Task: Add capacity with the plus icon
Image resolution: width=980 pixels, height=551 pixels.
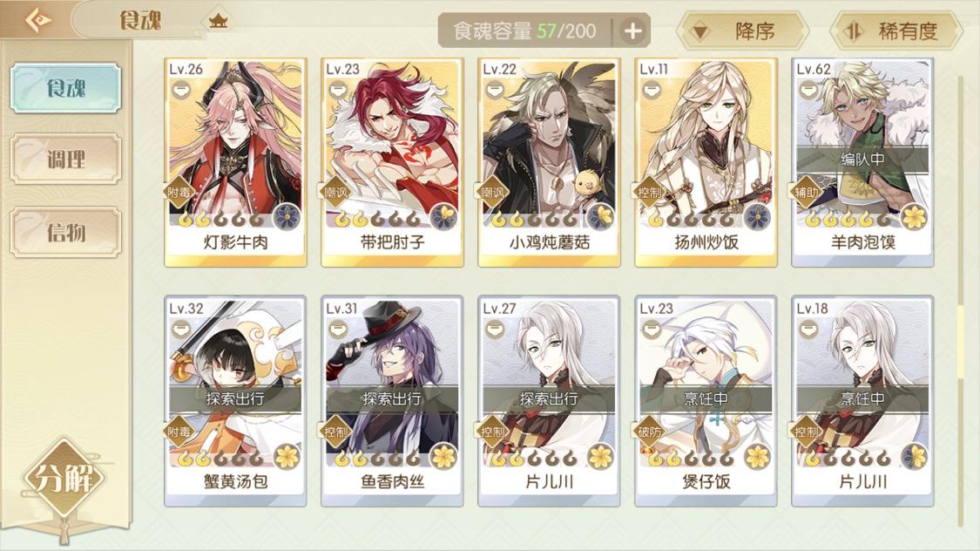Action: tap(632, 31)
